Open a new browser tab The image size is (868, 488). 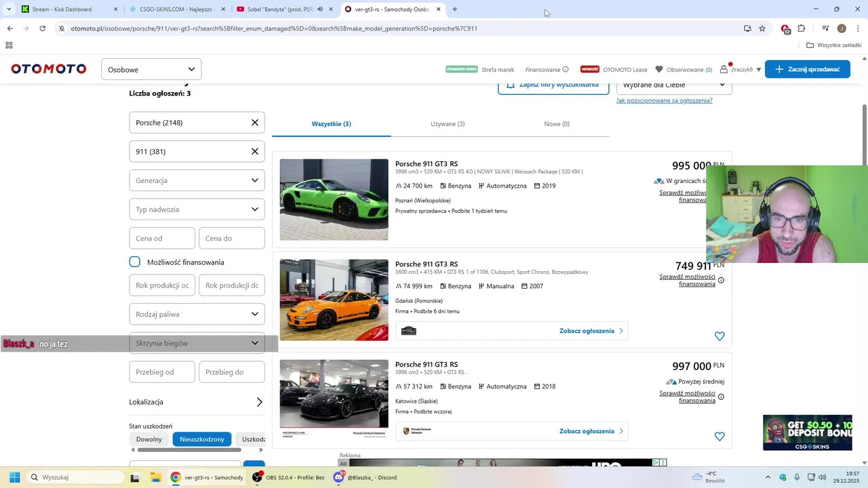tap(454, 9)
